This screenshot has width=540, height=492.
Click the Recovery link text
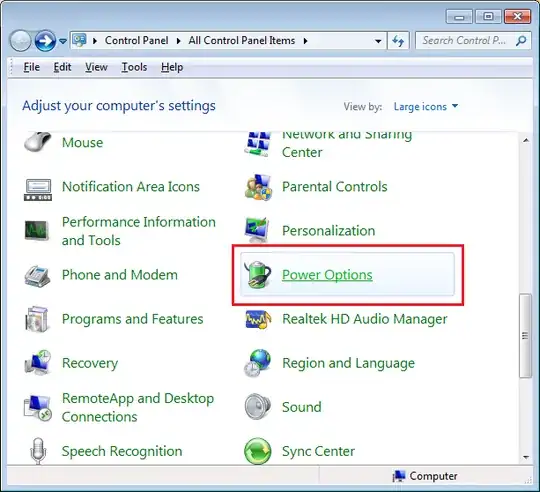pos(90,363)
